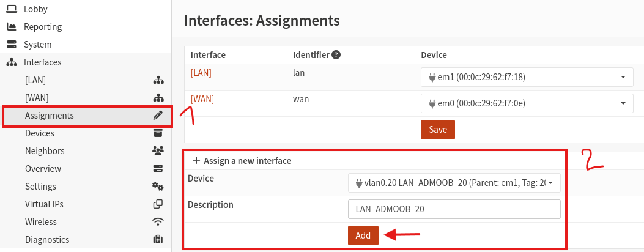644x252 pixels.
Task: Click the archive icon next to Devices
Action: [158, 133]
